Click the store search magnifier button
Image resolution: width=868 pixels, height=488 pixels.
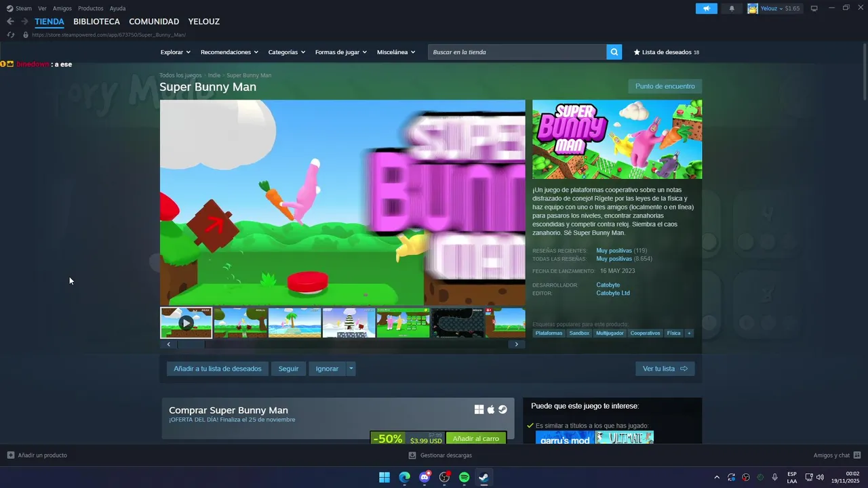(614, 52)
